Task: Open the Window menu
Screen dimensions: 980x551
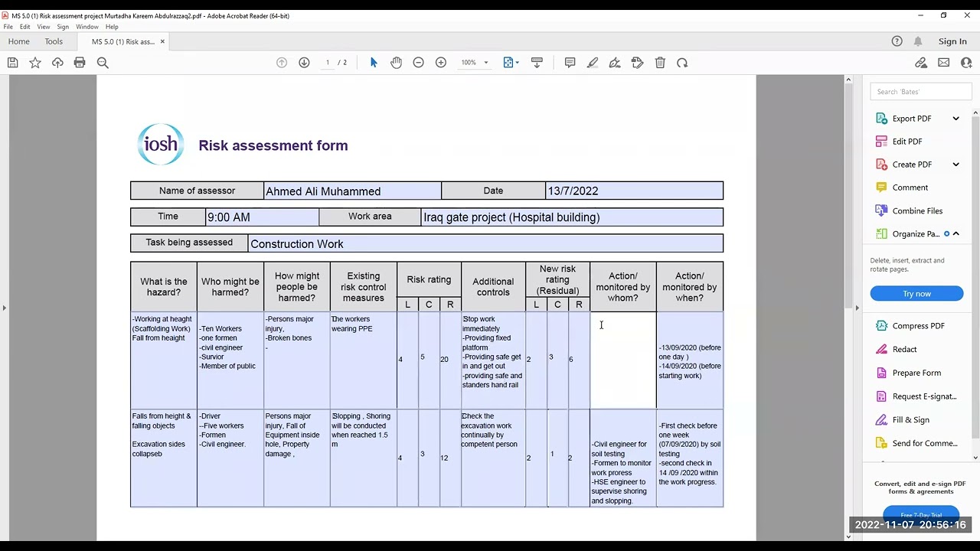Action: coord(87,27)
